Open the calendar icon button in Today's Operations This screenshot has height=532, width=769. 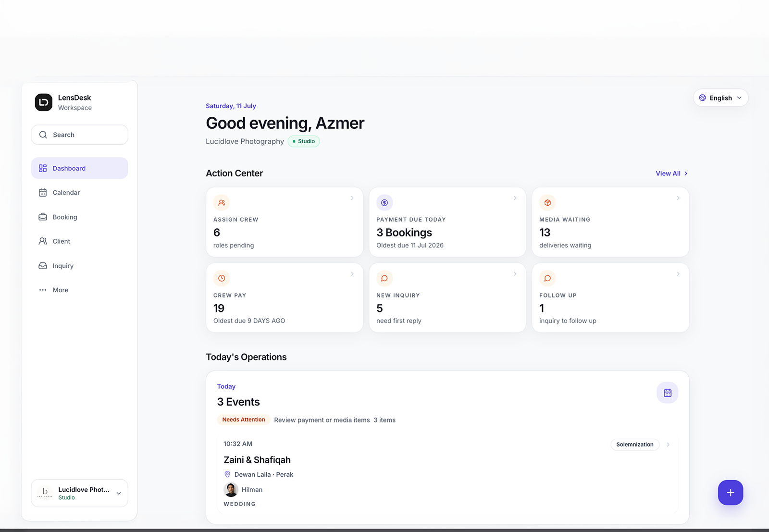pyautogui.click(x=668, y=393)
